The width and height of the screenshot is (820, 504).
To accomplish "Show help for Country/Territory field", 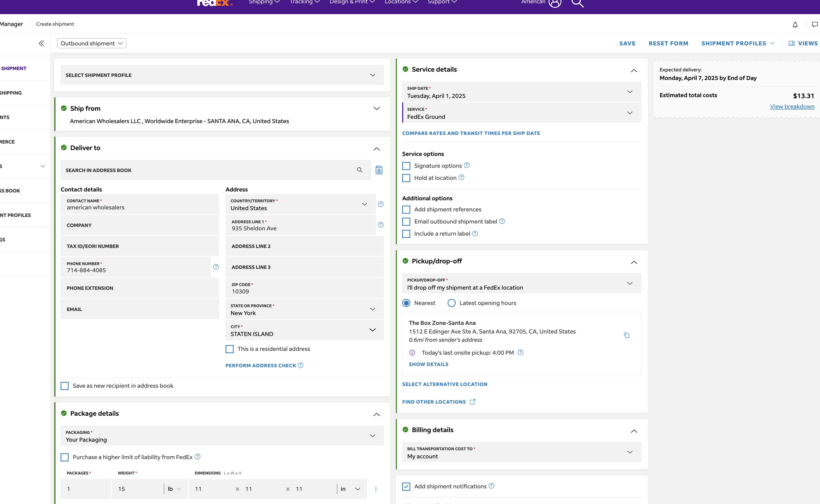I will point(381,204).
